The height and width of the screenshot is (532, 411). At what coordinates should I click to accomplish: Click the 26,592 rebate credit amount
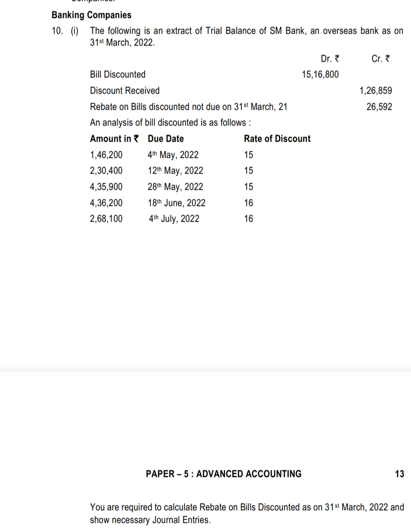coord(379,107)
